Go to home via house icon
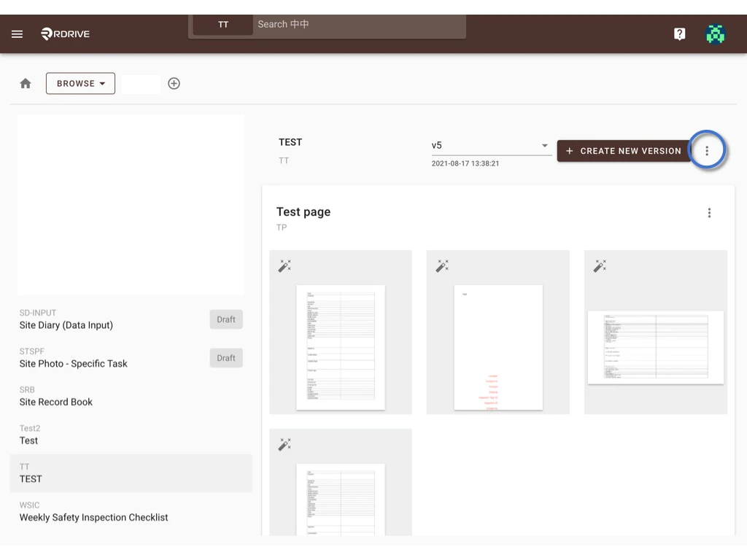Screen dimensions: 747x560 [x=26, y=83]
